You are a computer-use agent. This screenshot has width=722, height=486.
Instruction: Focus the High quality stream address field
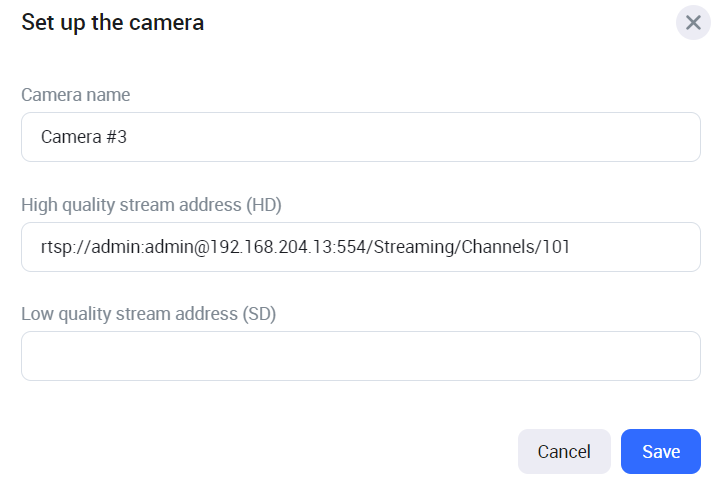360,247
